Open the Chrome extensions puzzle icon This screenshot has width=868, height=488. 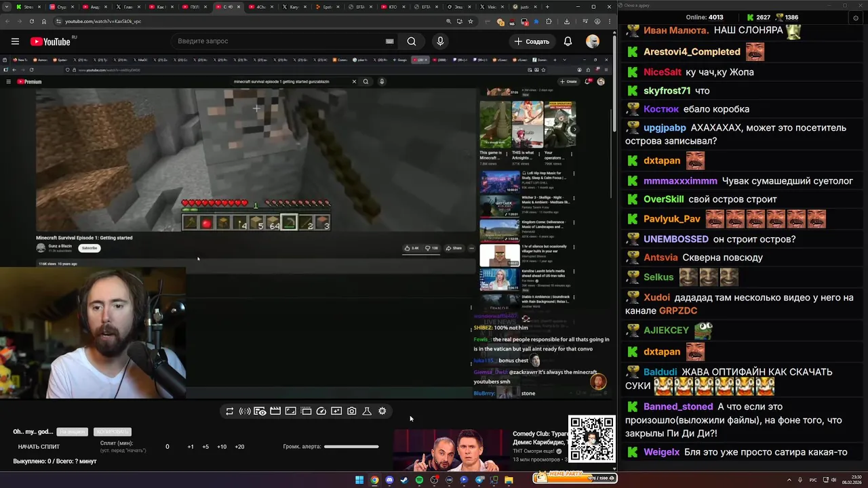[549, 22]
